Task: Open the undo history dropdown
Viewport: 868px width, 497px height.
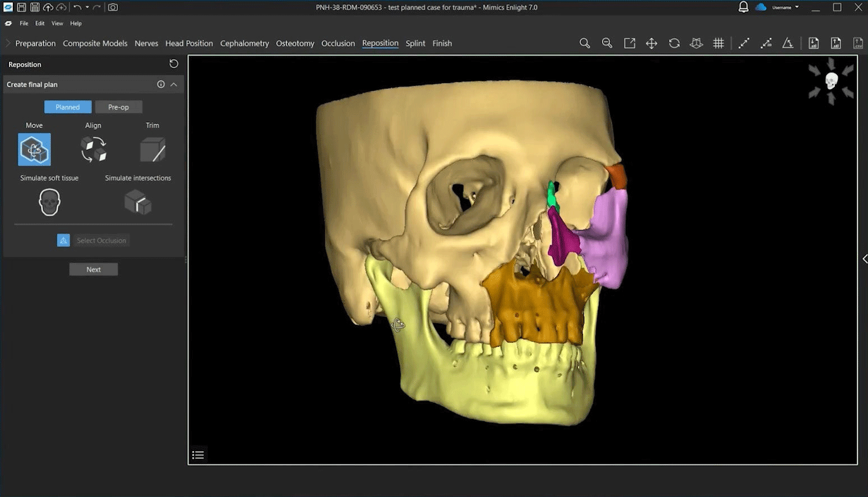Action: [87, 7]
